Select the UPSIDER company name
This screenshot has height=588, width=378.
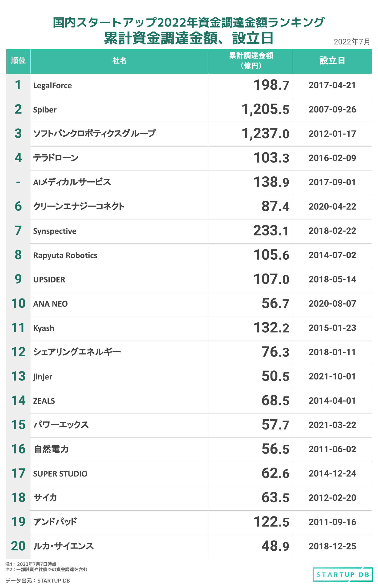(x=49, y=280)
